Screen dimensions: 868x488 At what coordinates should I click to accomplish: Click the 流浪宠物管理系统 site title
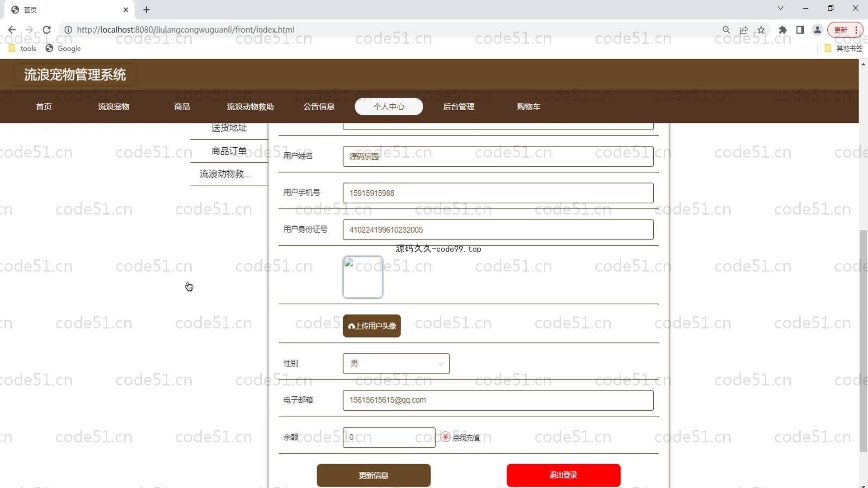(x=75, y=75)
